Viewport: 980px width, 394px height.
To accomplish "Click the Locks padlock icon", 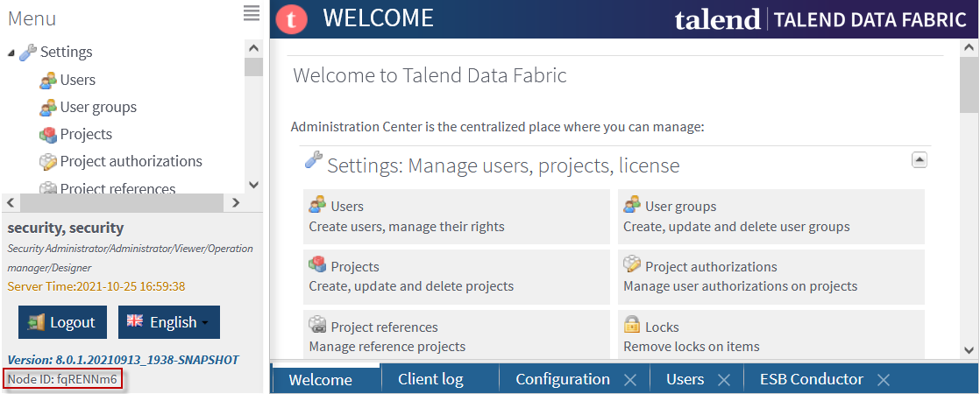I will tap(632, 326).
